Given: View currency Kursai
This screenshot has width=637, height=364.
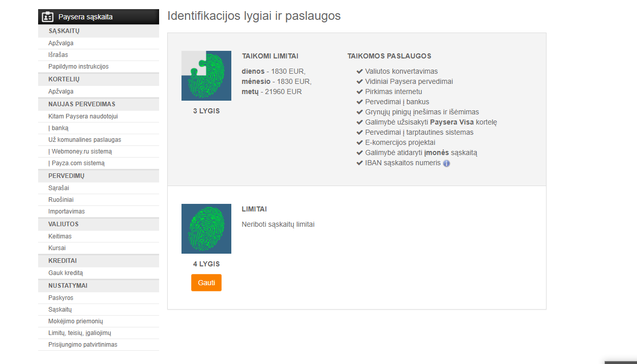Looking at the screenshot, I should click(x=57, y=248).
